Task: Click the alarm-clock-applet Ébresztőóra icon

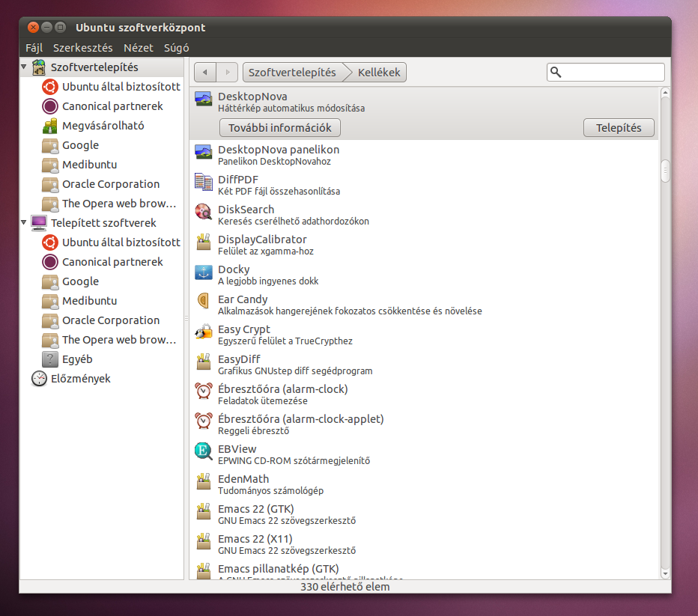Action: (204, 421)
